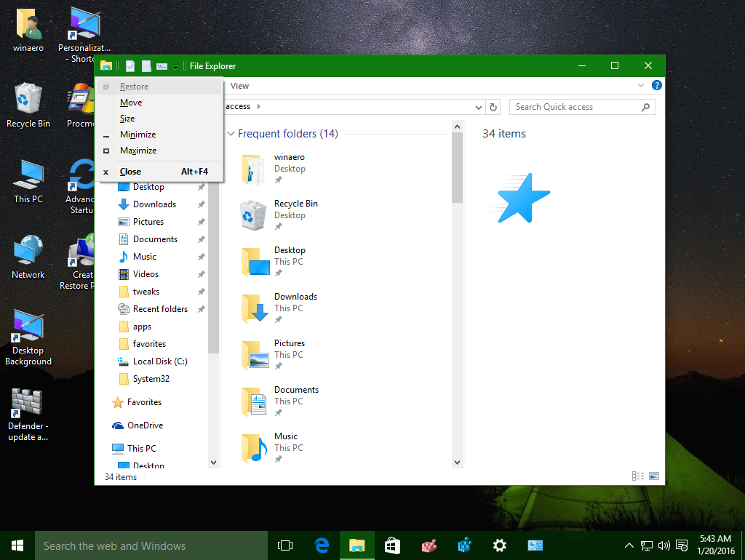Screen dimensions: 745x560
Task: Open the Quick Access Toolbar customization dropdown
Action: [175, 65]
